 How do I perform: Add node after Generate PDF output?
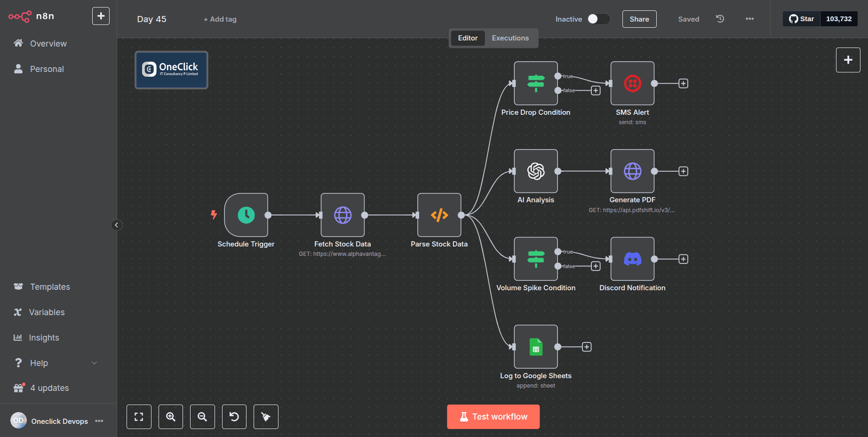pos(683,171)
